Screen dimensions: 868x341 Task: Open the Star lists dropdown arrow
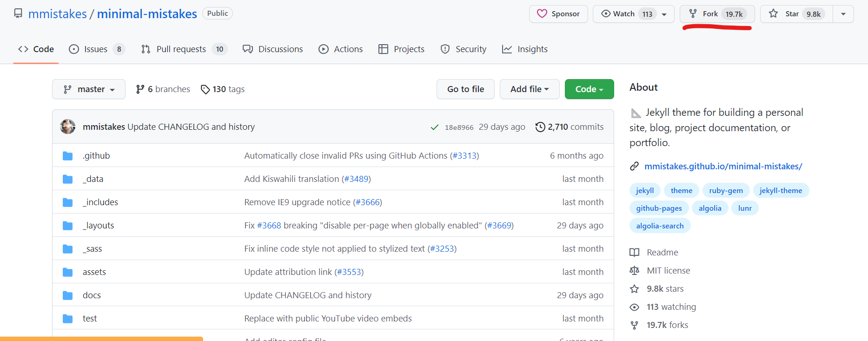843,14
